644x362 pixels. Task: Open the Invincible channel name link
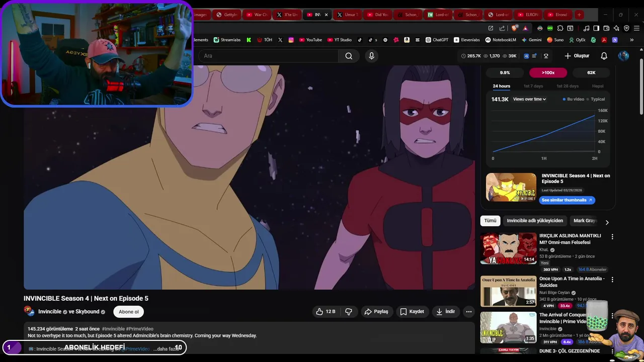pyautogui.click(x=50, y=312)
